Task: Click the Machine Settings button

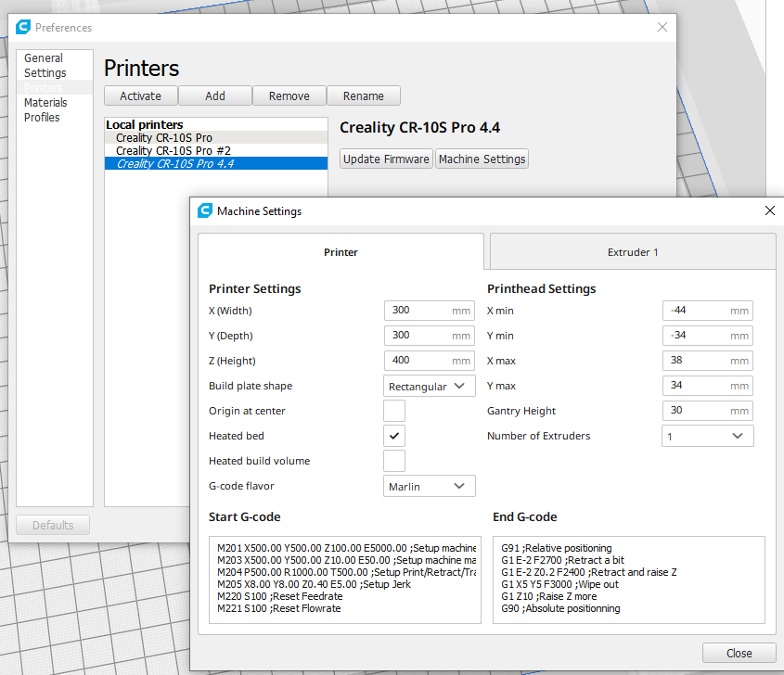Action: (482, 159)
